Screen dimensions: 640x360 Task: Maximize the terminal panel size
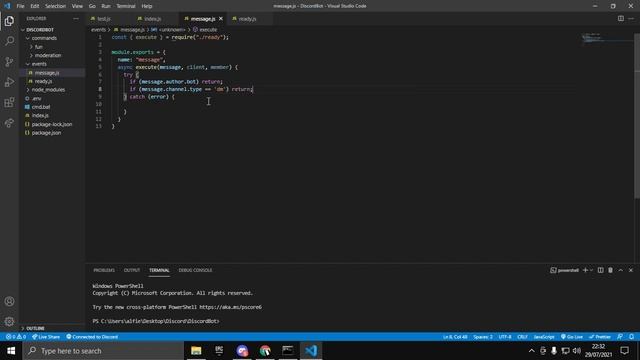620,270
